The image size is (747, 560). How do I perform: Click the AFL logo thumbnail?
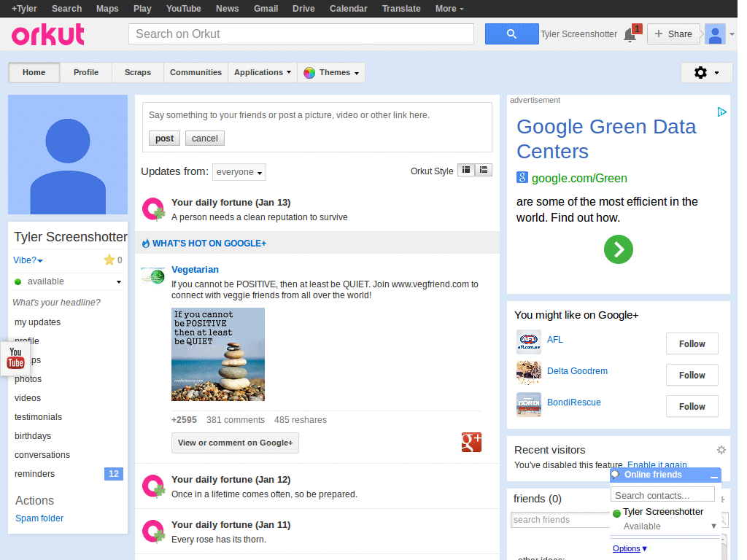[529, 342]
